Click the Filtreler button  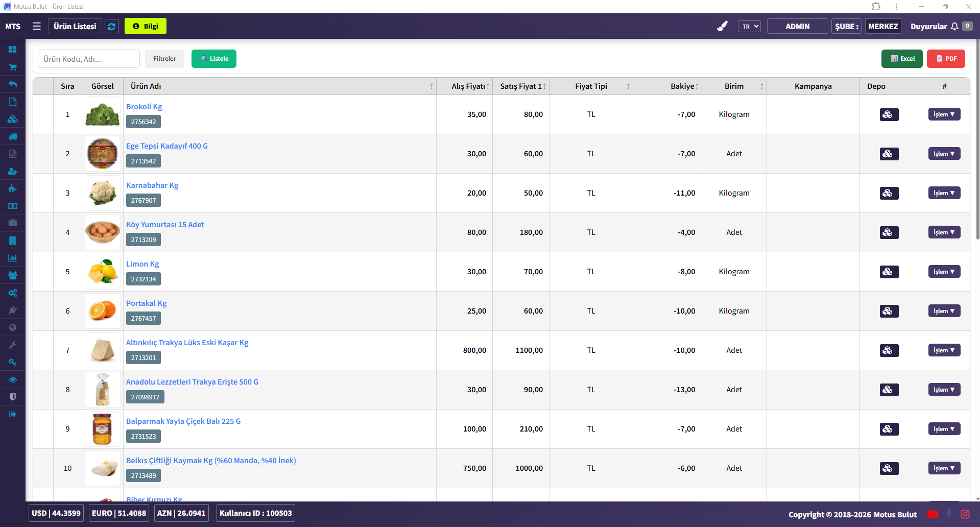pos(164,59)
